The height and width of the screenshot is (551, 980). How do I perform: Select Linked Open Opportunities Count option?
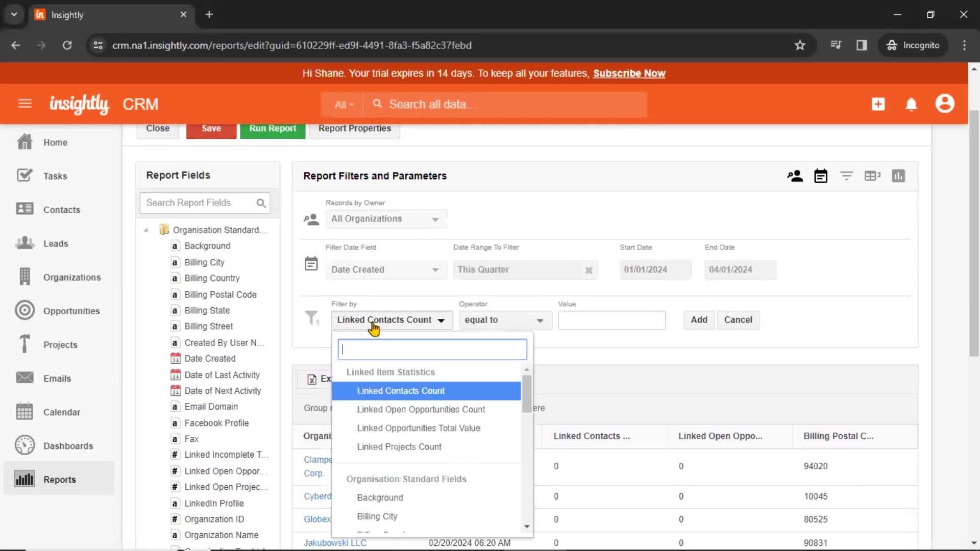coord(421,409)
